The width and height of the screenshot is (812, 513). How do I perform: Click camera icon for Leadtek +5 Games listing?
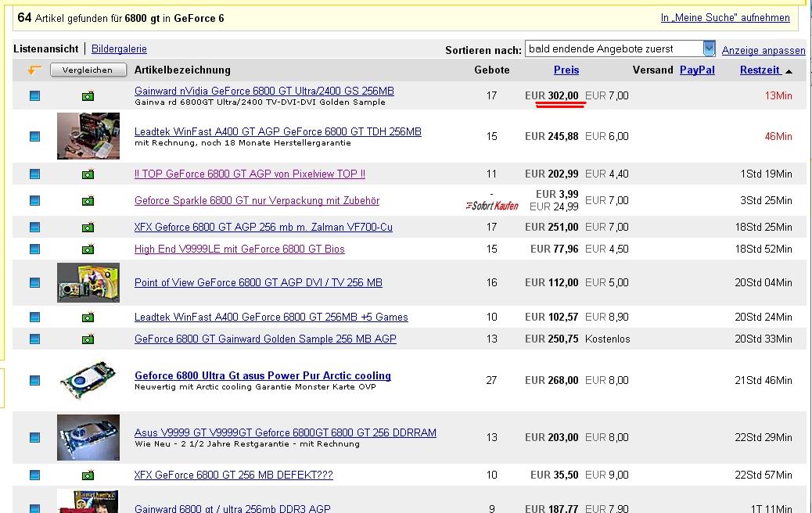(88, 317)
